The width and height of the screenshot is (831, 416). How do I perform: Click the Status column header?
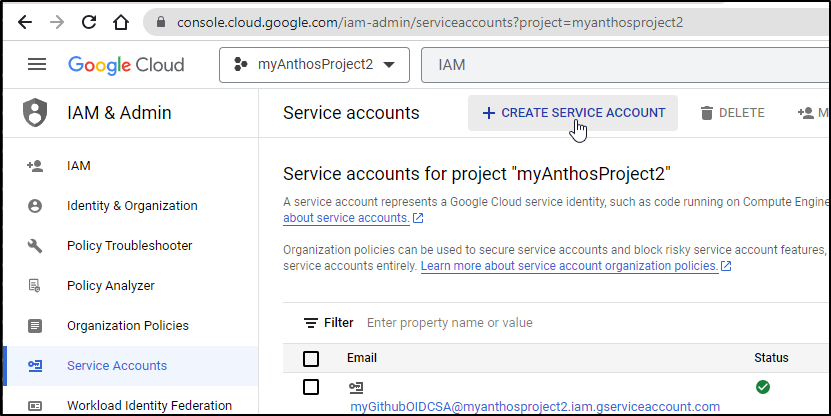pyautogui.click(x=771, y=358)
